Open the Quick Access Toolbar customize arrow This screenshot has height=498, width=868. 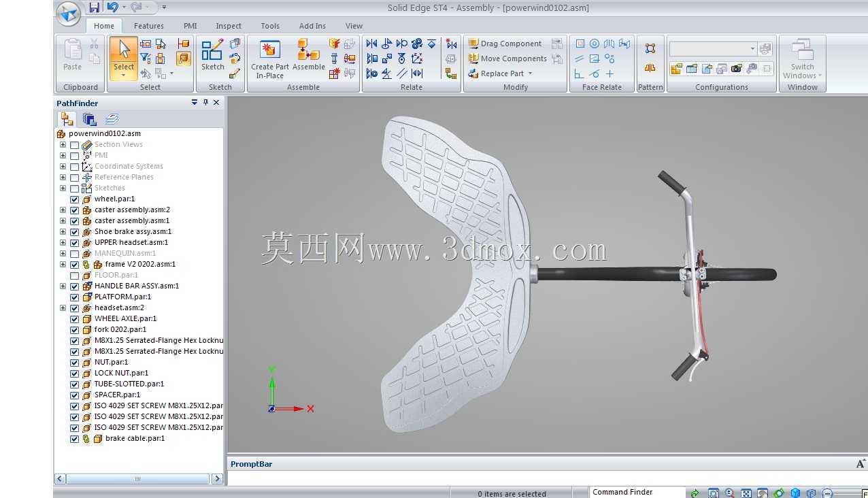[x=164, y=8]
